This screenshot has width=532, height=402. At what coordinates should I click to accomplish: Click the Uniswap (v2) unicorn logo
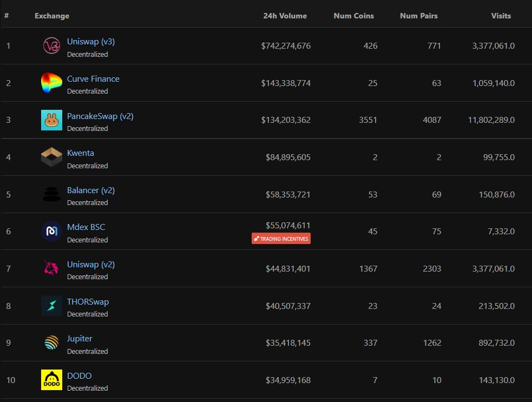[51, 268]
